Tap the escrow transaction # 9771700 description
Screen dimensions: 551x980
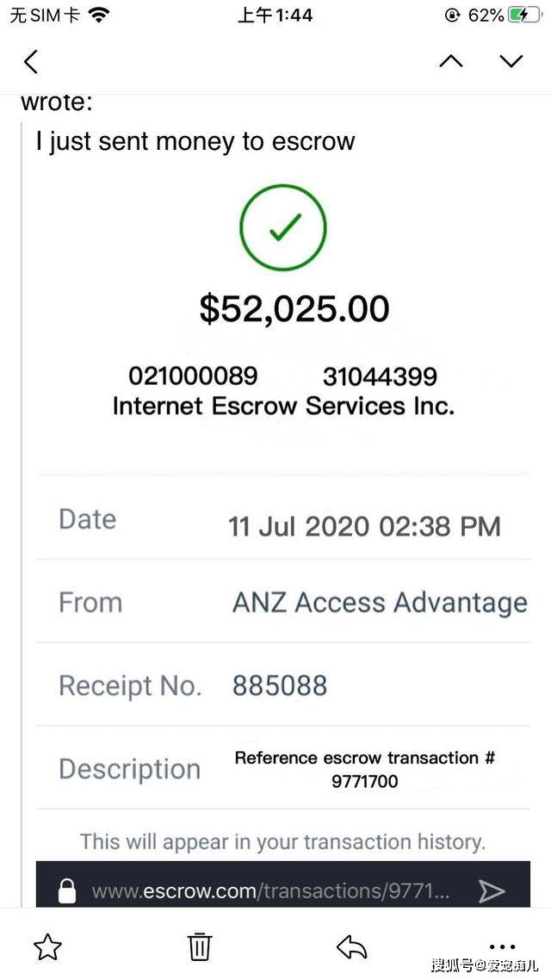click(x=365, y=769)
